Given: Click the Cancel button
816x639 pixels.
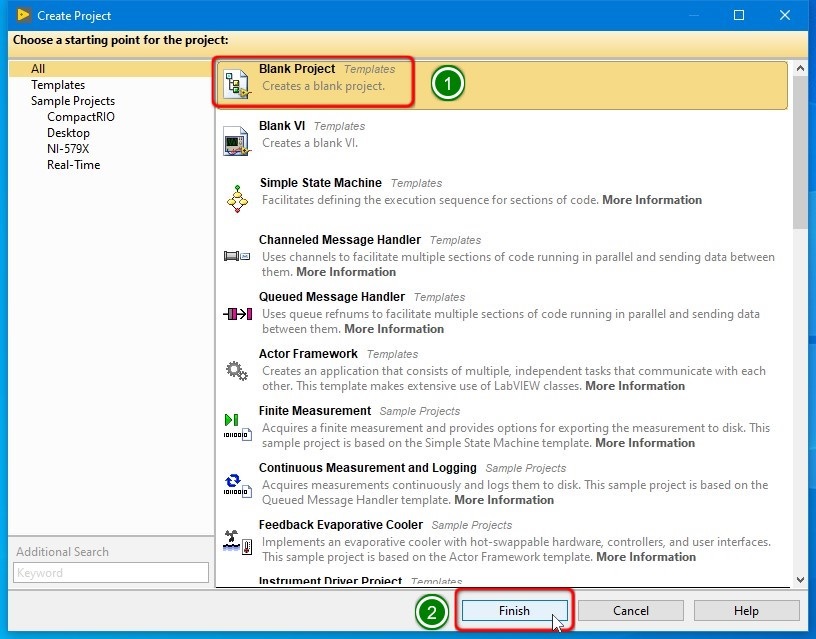Looking at the screenshot, I should 631,610.
